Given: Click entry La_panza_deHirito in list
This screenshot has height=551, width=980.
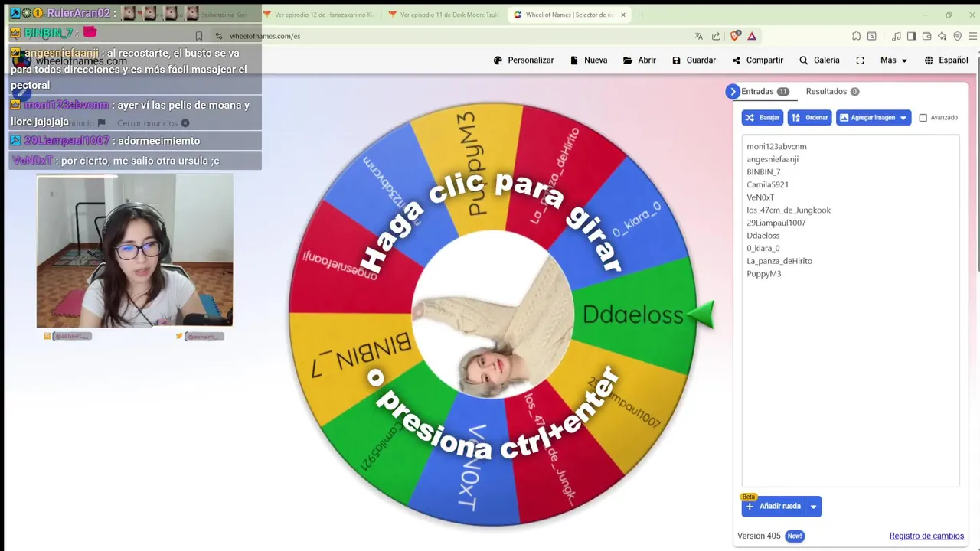Looking at the screenshot, I should point(779,261).
